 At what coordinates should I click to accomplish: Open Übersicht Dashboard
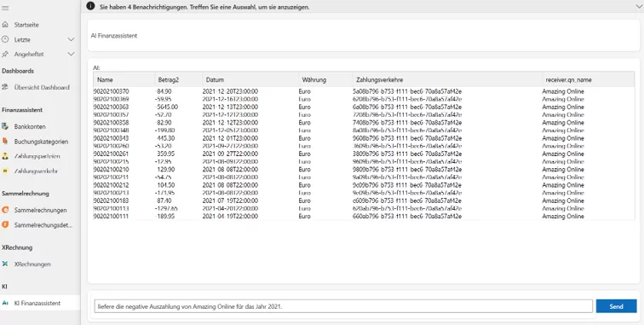click(42, 87)
